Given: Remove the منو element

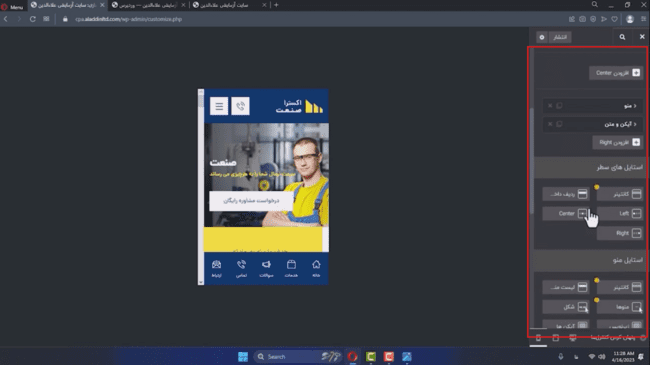Looking at the screenshot, I should click(x=550, y=106).
